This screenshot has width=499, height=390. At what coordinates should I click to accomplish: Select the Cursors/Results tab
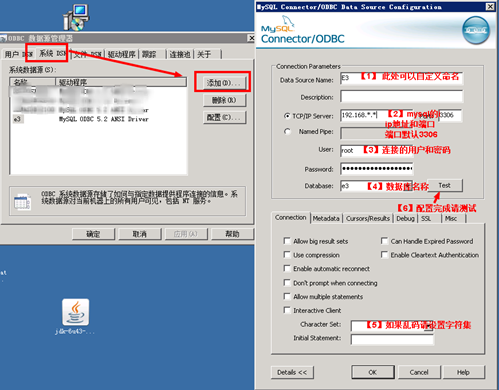point(368,219)
